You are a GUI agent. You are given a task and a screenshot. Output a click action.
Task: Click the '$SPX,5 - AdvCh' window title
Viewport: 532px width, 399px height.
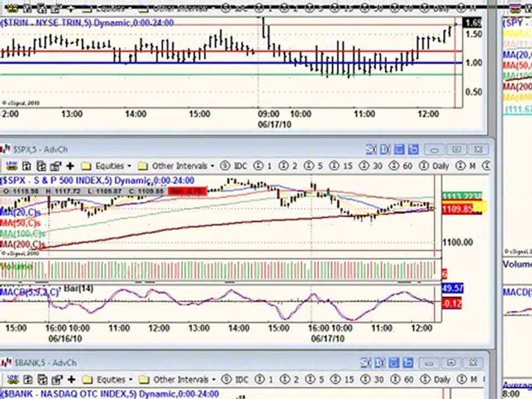(40, 149)
